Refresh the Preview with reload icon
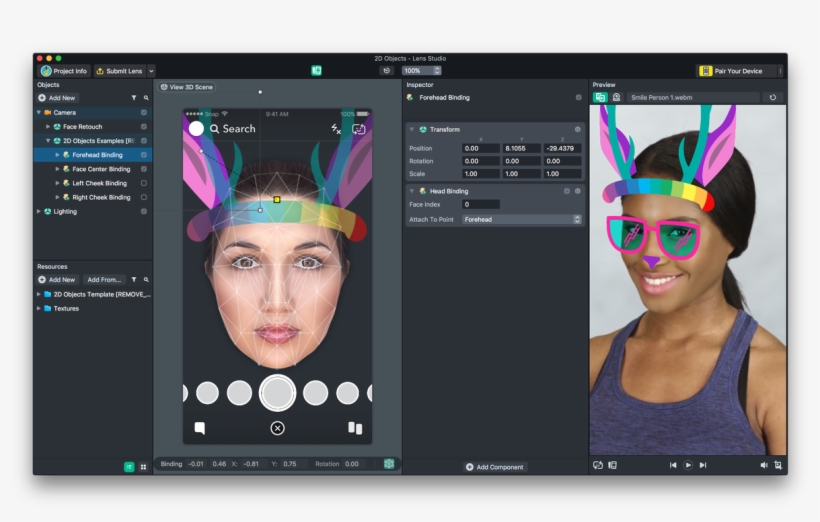The image size is (820, 522). point(773,97)
